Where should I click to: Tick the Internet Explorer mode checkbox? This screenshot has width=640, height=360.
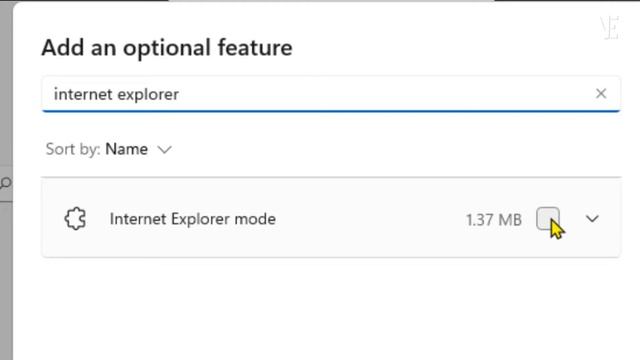(x=547, y=218)
